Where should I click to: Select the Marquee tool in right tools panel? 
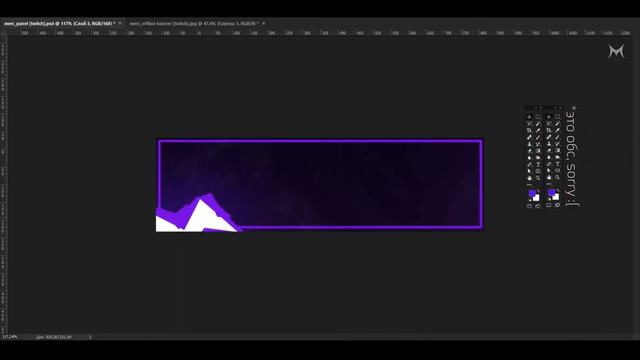[558, 116]
